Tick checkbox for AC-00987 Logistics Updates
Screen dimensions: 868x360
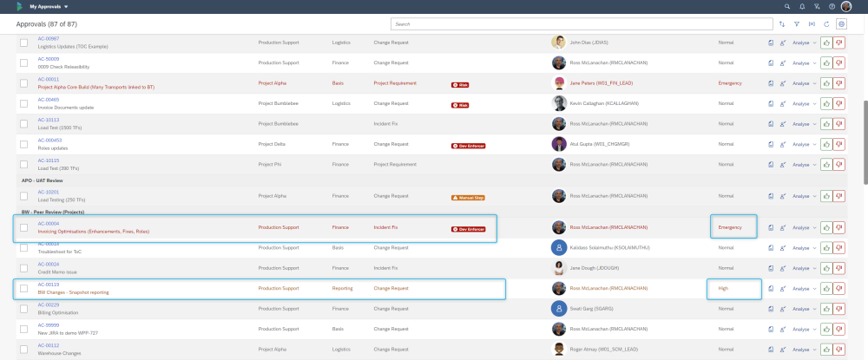coord(23,43)
